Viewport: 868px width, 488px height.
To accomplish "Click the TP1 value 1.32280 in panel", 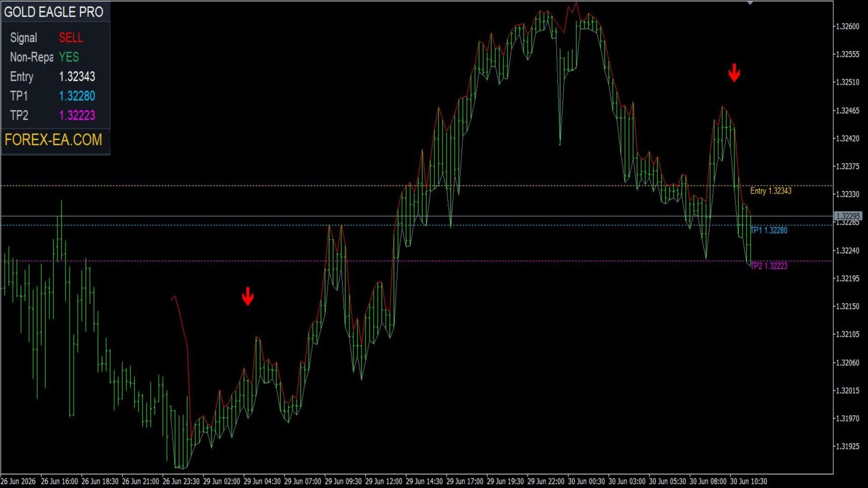I will click(77, 96).
